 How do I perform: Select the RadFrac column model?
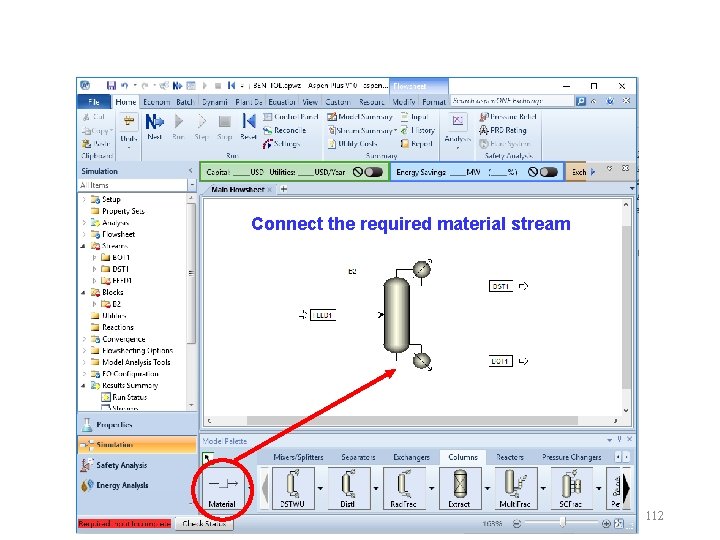(x=404, y=488)
